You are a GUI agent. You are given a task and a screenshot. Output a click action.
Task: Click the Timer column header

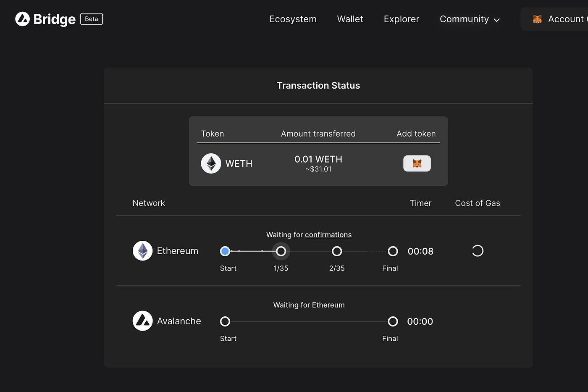pos(420,203)
